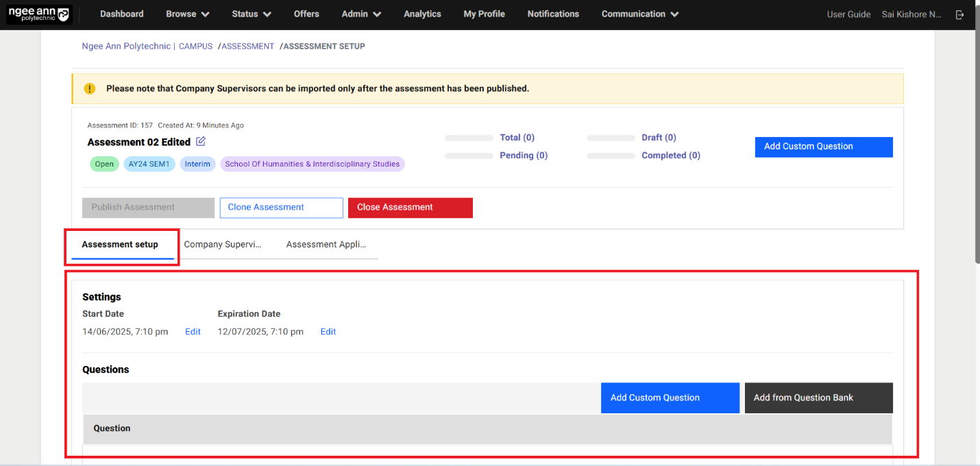
Task: Open Analytics from the top navigation
Action: coord(422,14)
